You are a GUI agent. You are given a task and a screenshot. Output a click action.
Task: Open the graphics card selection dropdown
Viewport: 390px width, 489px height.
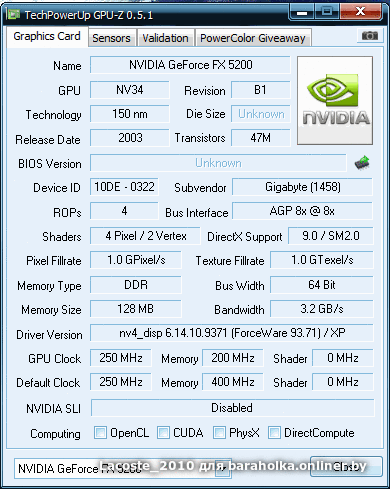click(123, 468)
